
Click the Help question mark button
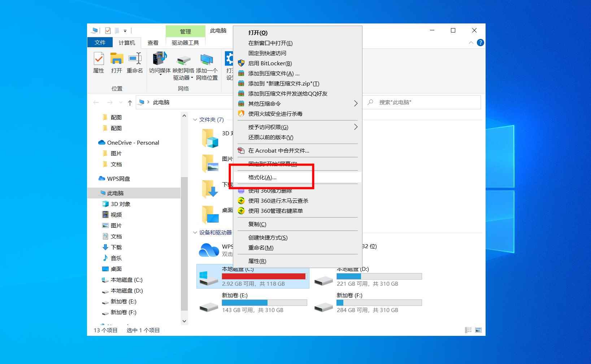(x=480, y=42)
